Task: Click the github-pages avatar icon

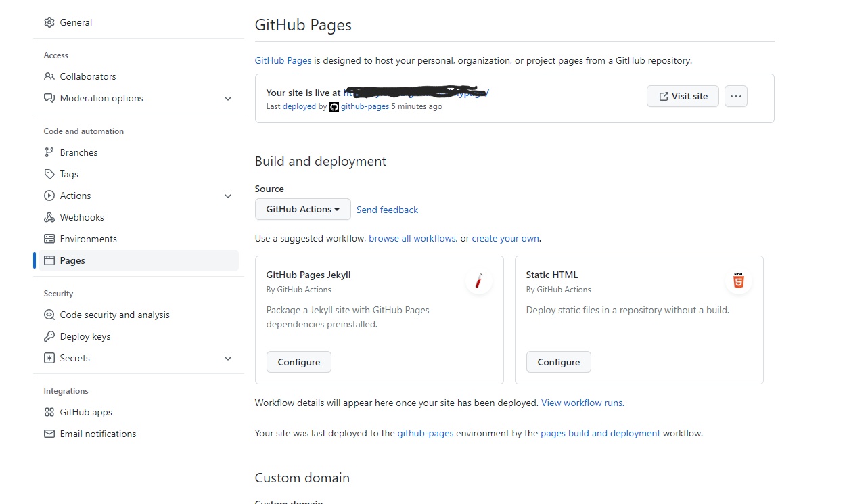Action: (334, 107)
